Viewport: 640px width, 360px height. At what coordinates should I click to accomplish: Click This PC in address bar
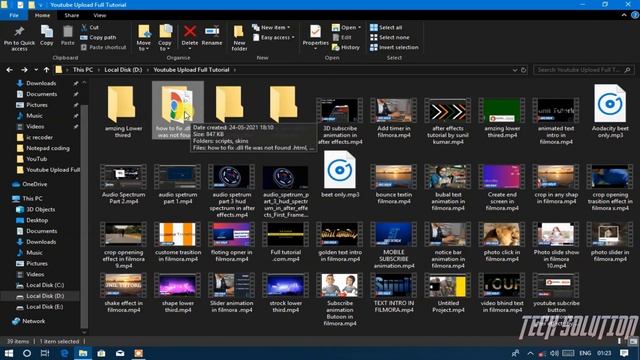[83, 70]
